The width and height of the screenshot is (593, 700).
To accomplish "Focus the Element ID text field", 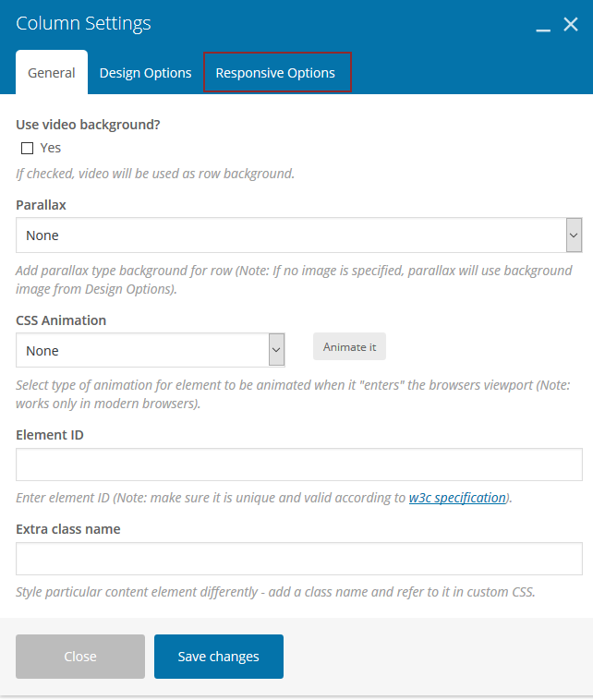I will pos(298,465).
